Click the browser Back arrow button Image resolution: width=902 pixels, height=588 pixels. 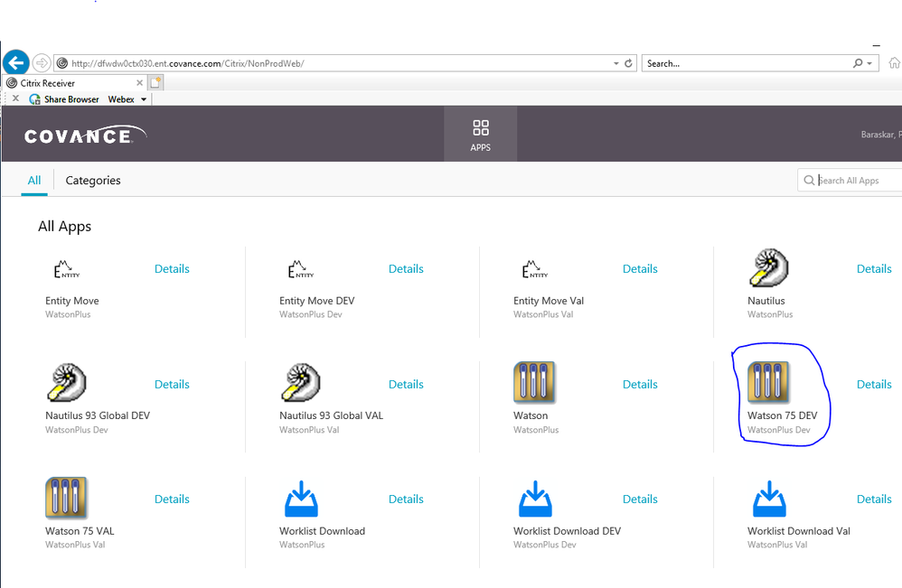click(16, 62)
